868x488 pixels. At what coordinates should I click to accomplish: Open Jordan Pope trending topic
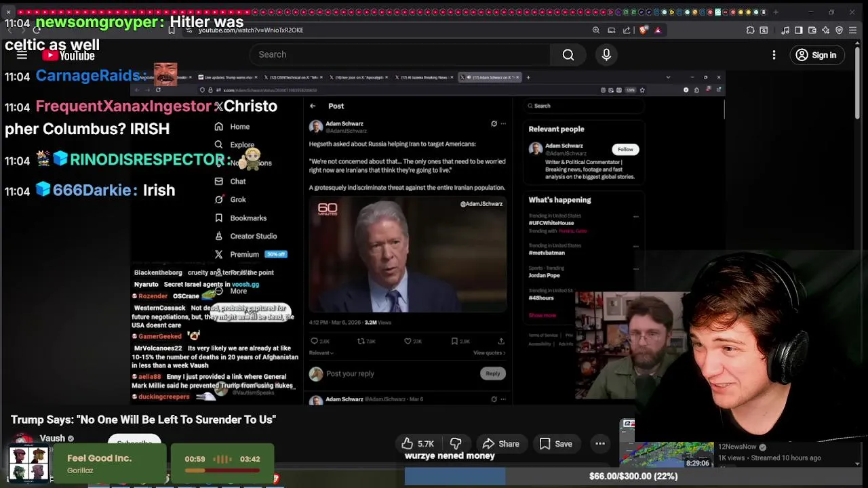[x=545, y=276]
